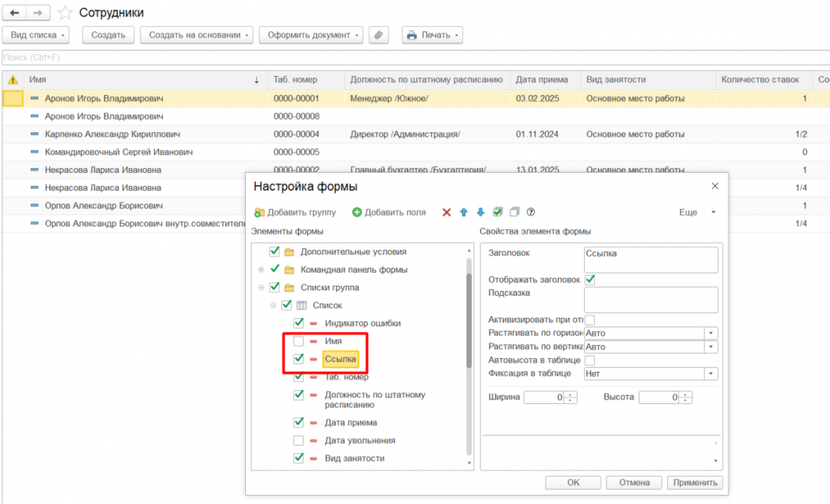Open the Еще menu in the dialog
Viewport: 830px width, 504px height.
[697, 212]
